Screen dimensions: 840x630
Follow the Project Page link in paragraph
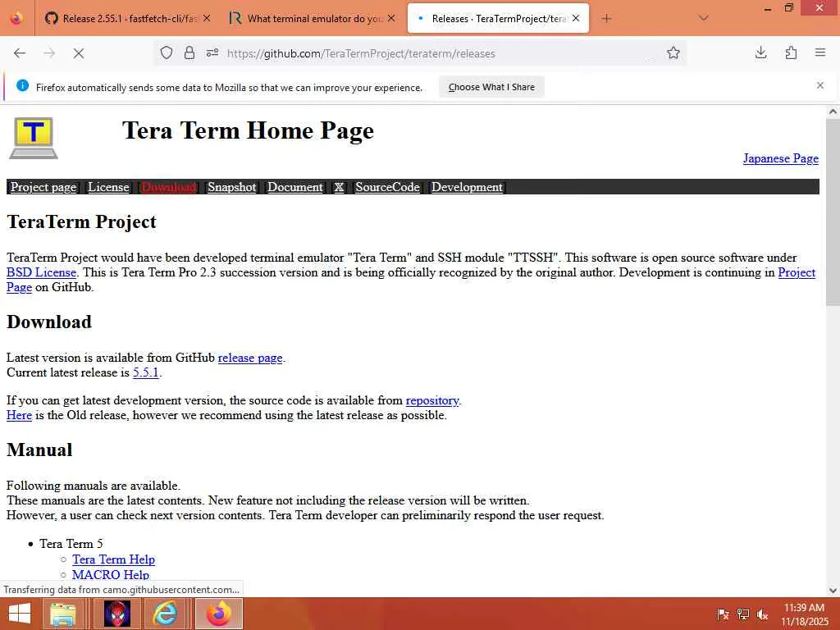point(797,272)
